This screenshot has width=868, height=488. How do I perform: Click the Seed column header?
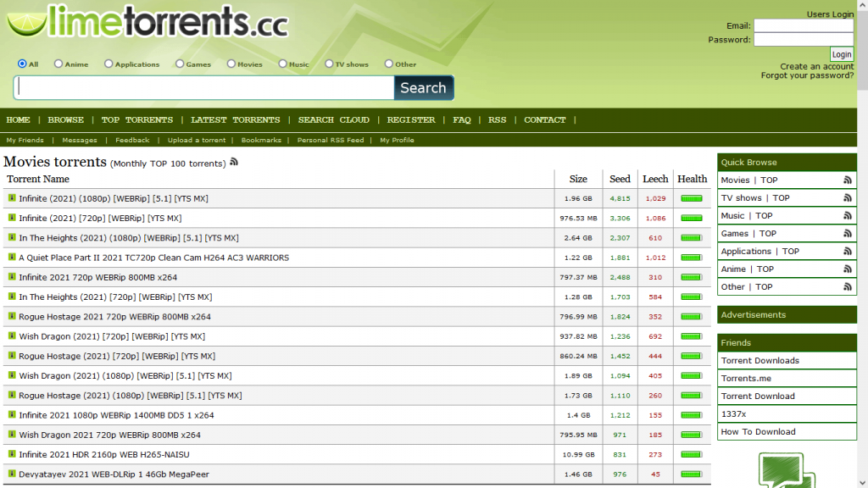pos(620,179)
